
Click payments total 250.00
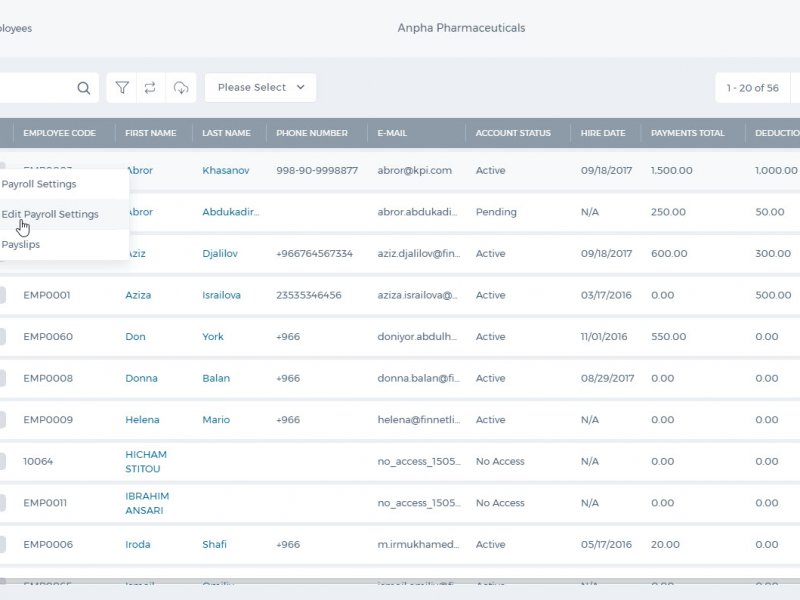[x=668, y=212]
